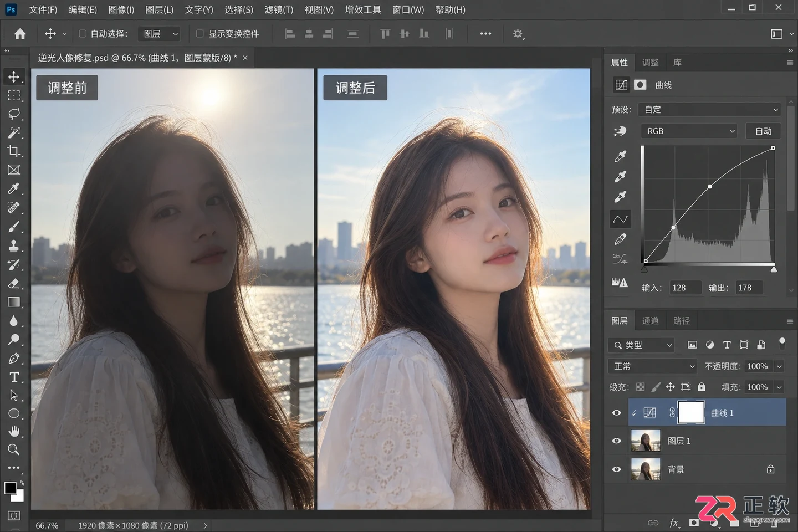The height and width of the screenshot is (532, 798).
Task: Select the Eyedropper tool in left toolbar
Action: tap(14, 189)
